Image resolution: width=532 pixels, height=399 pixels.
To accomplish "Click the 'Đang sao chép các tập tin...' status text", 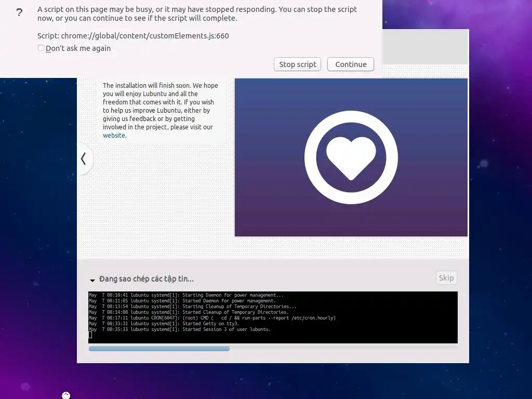I will [146, 279].
